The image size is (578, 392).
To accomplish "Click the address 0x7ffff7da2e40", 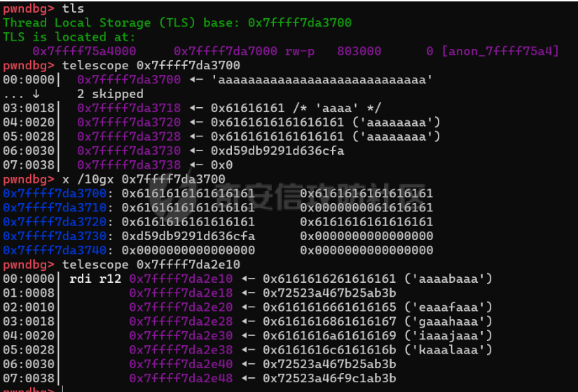I will point(181,365).
